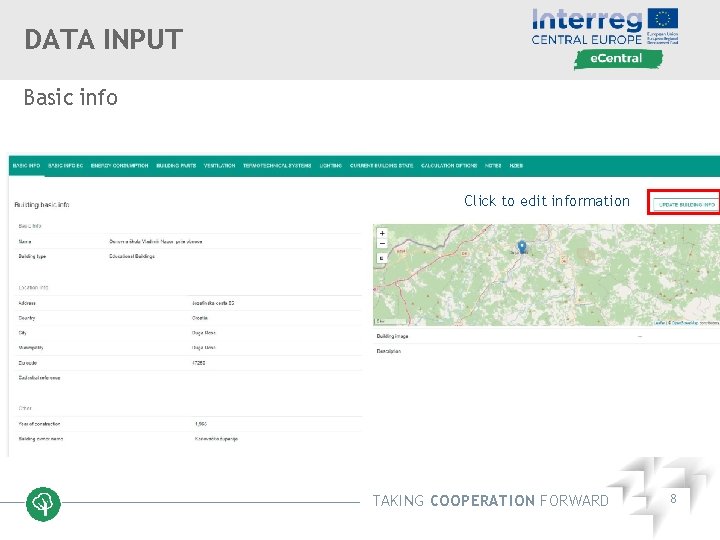720x540 pixels.
Task: Switch to the Building Parts tab
Action: tap(176, 166)
